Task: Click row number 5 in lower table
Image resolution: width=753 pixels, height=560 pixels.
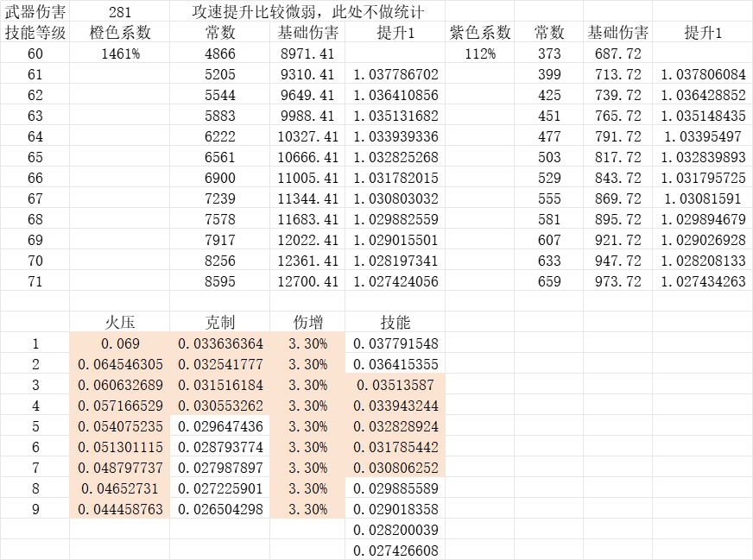Action: click(x=35, y=426)
